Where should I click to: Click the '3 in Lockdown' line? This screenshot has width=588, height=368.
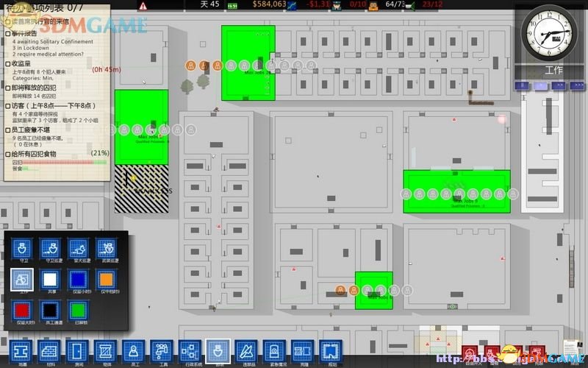click(x=31, y=48)
